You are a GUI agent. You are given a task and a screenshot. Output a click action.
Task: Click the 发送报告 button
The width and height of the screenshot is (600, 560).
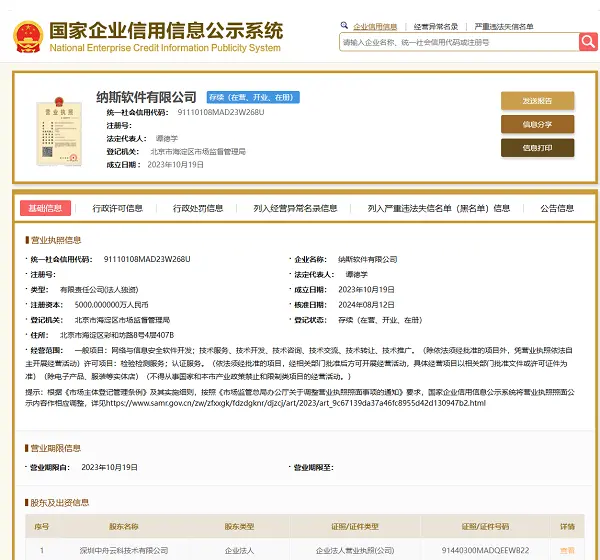pos(537,101)
